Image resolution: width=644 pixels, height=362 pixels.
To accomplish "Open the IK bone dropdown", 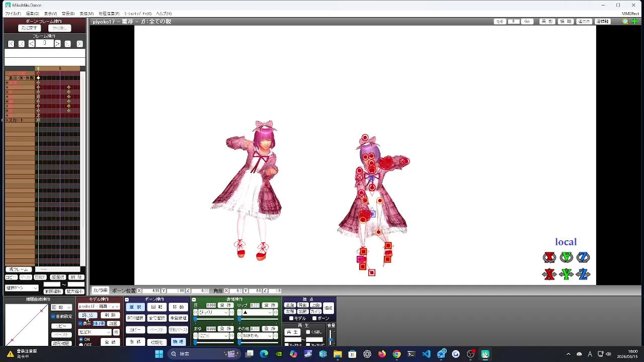I will pyautogui.click(x=95, y=332).
